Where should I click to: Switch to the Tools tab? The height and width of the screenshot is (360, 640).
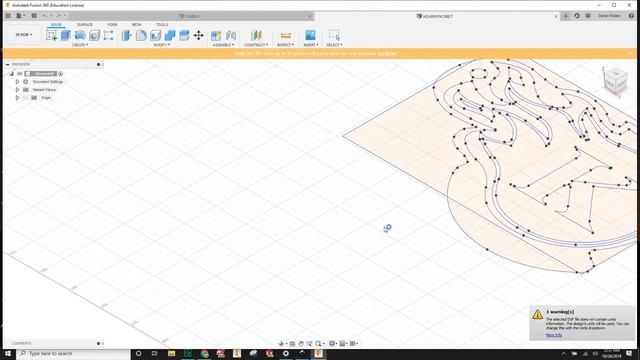pyautogui.click(x=162, y=25)
